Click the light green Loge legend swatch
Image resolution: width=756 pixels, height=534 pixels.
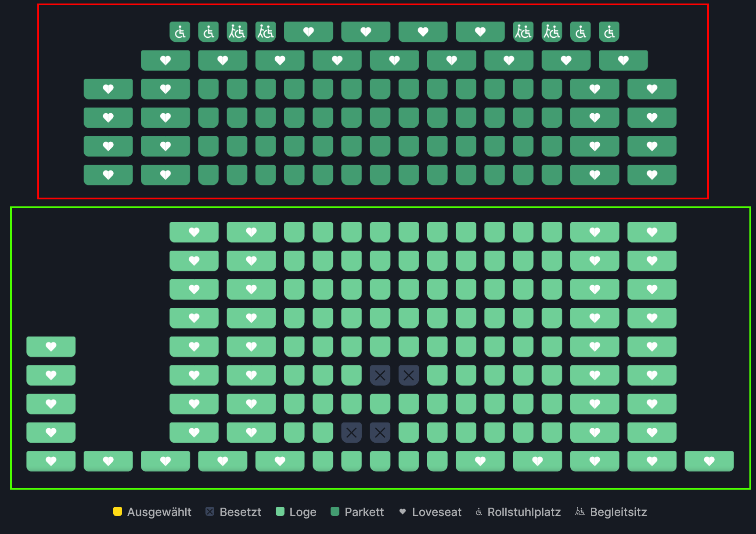280,512
